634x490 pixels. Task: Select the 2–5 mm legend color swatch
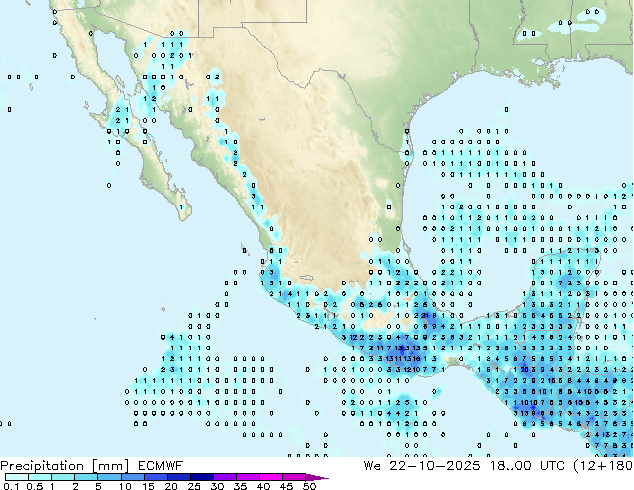pos(86,477)
